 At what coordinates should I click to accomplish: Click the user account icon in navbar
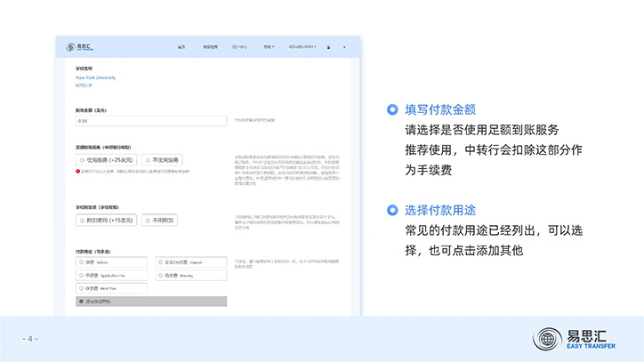[x=328, y=46]
